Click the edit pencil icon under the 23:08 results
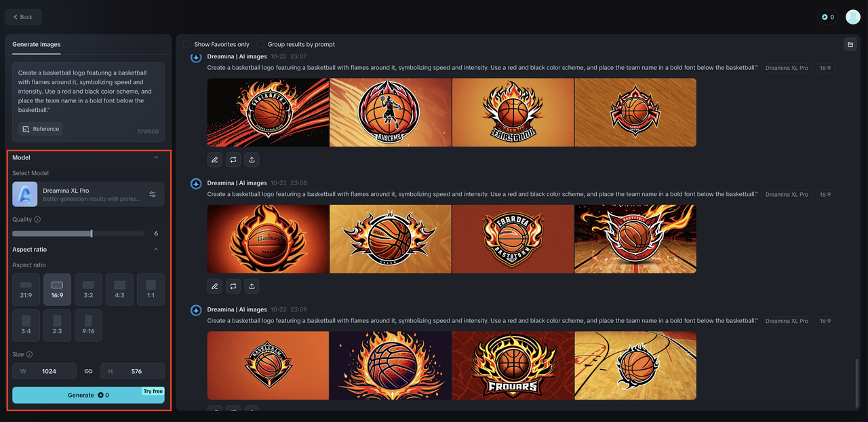868x422 pixels. click(x=215, y=286)
